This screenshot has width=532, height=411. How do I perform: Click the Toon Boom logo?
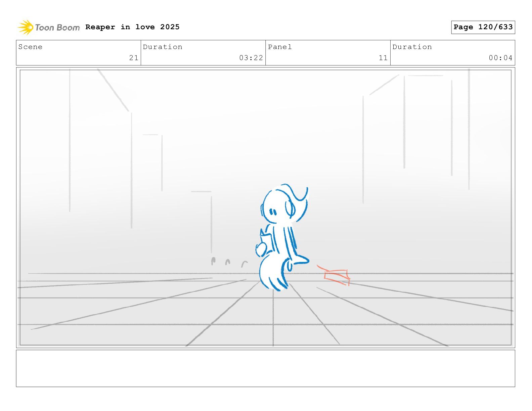tap(49, 27)
